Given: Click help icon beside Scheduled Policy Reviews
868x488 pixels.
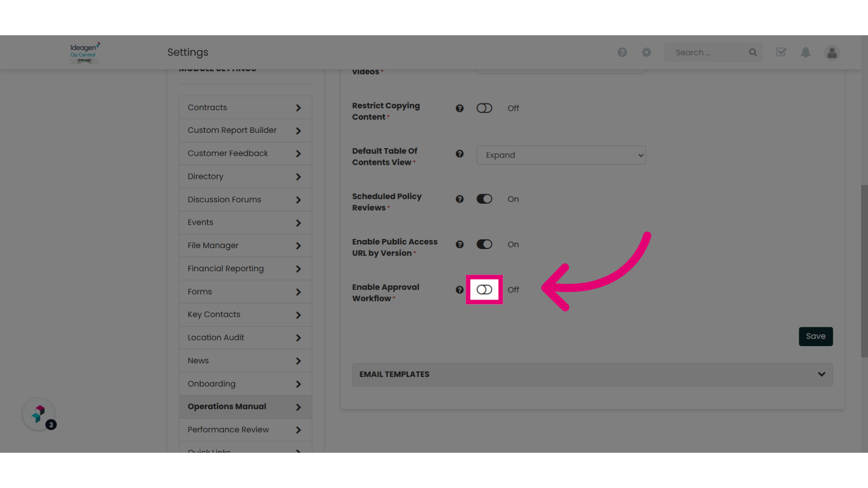Looking at the screenshot, I should tap(460, 199).
